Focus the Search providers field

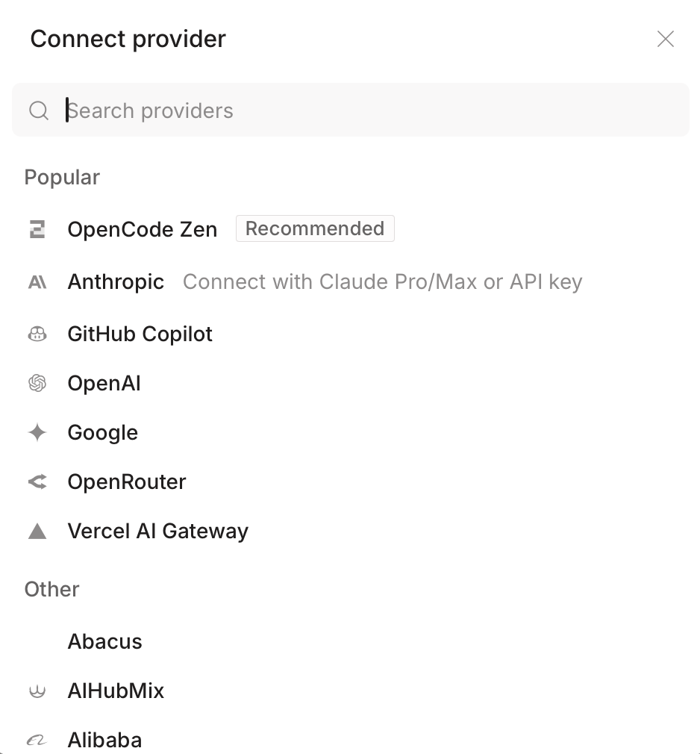358,110
